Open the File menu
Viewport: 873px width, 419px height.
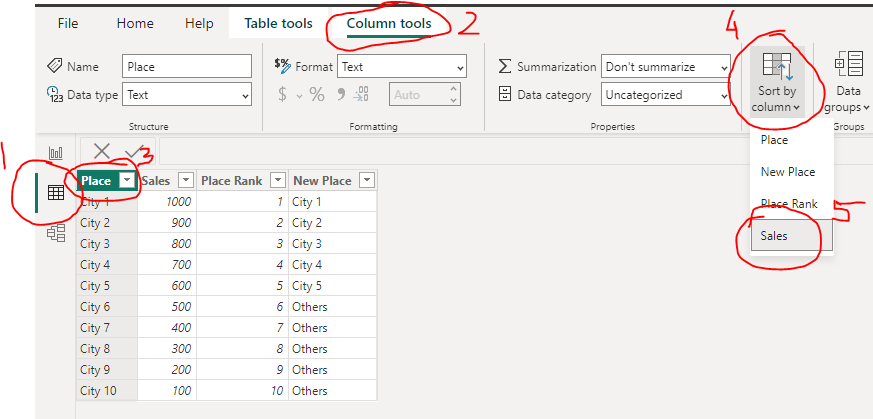68,23
